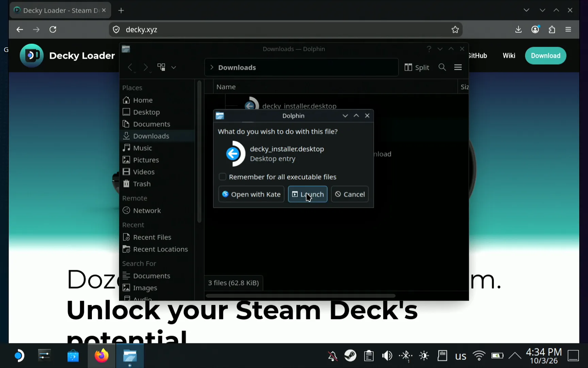Open Recent Files in sidebar
This screenshot has width=588, height=368.
click(157, 237)
